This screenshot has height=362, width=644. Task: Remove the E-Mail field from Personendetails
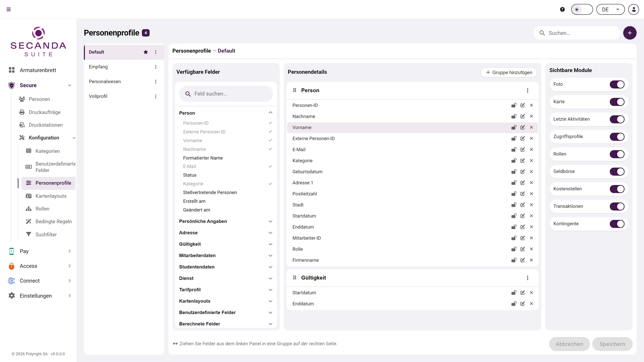click(531, 149)
